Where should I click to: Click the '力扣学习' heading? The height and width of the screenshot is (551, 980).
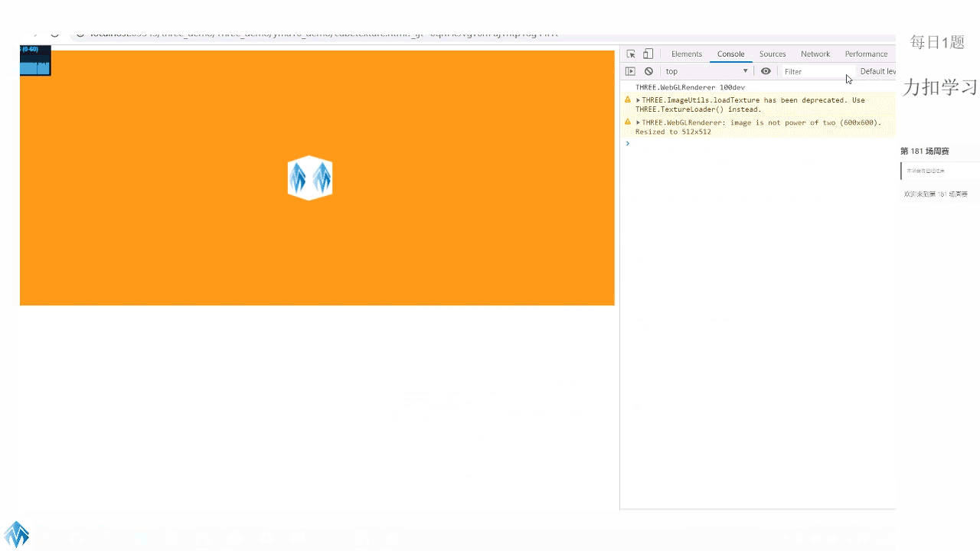point(941,87)
